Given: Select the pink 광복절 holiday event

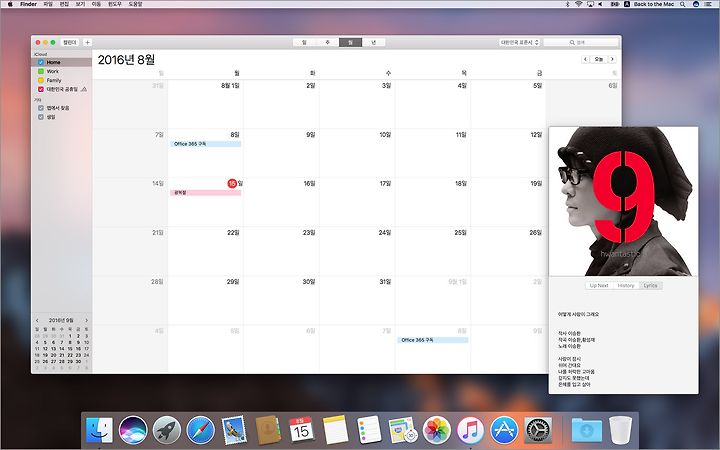Looking at the screenshot, I should pyautogui.click(x=206, y=192).
